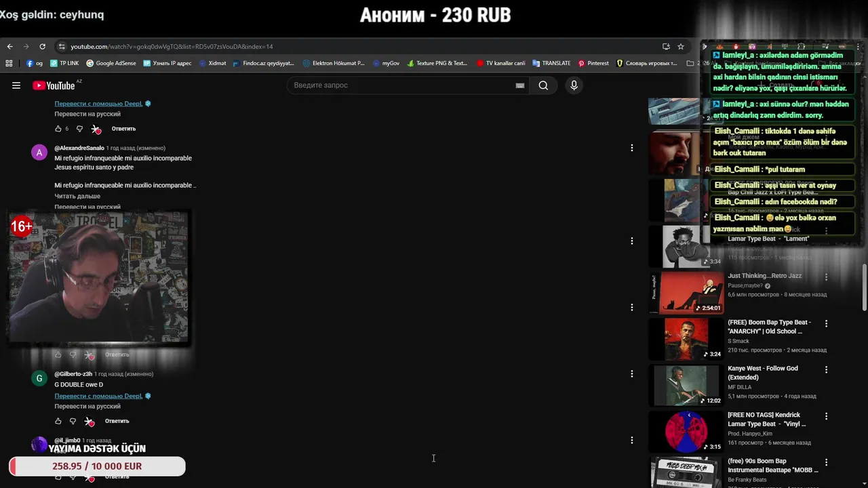Open the Pinterest bookmark
Viewport: 868px width, 488px height.
click(593, 63)
